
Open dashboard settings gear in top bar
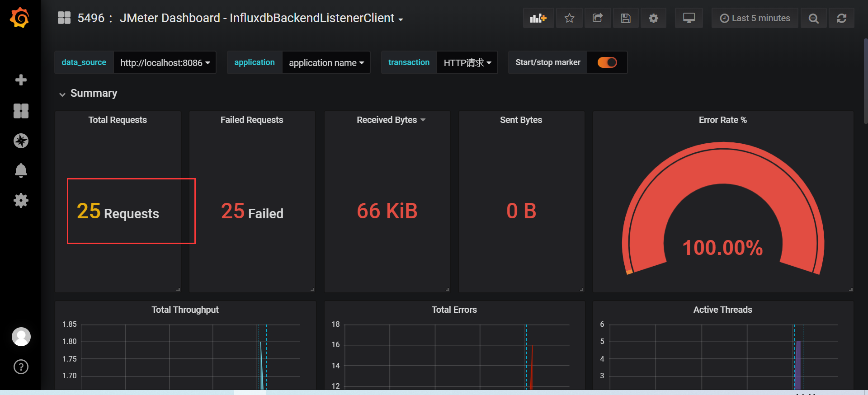pos(653,18)
